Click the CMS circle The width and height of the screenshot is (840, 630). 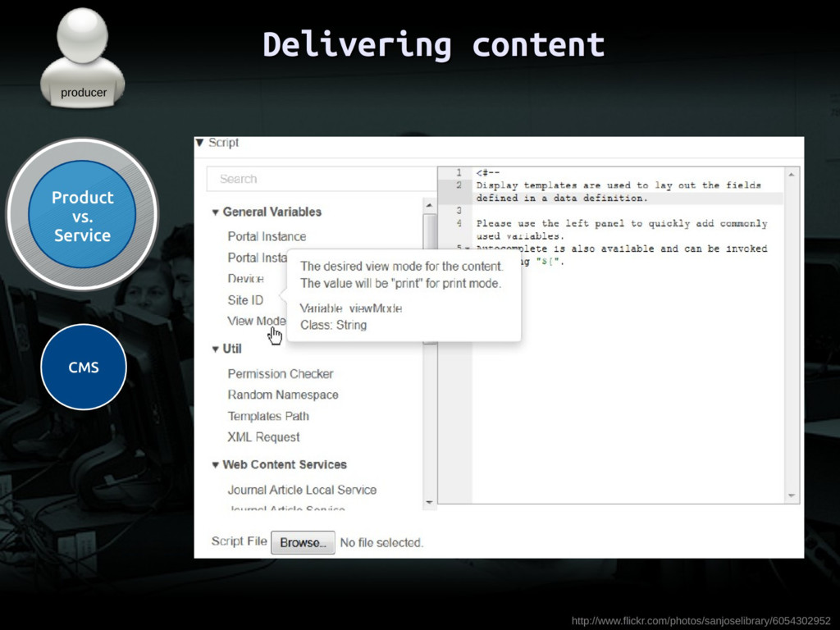pos(84,367)
